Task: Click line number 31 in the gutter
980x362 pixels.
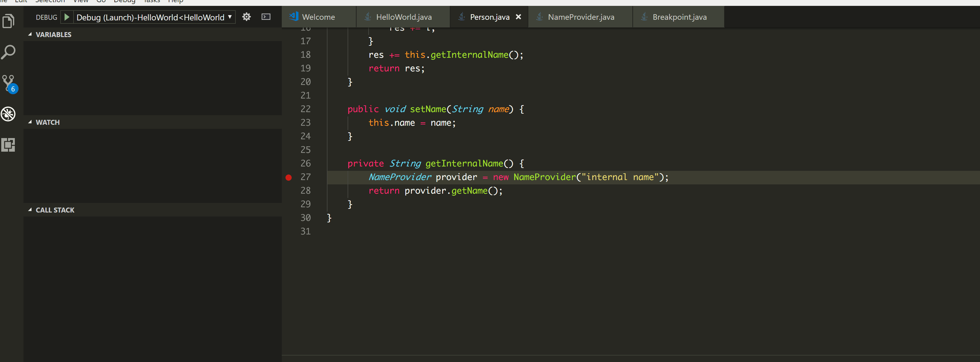Action: click(x=305, y=231)
